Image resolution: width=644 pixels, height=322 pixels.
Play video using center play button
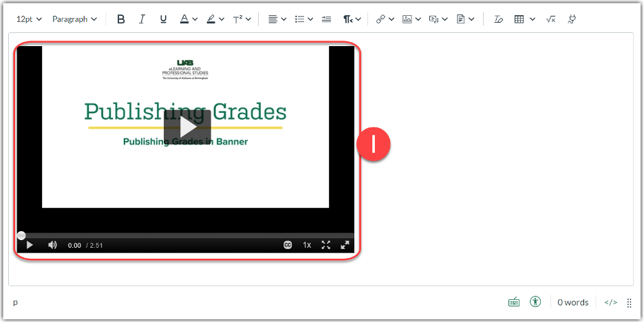click(x=187, y=127)
